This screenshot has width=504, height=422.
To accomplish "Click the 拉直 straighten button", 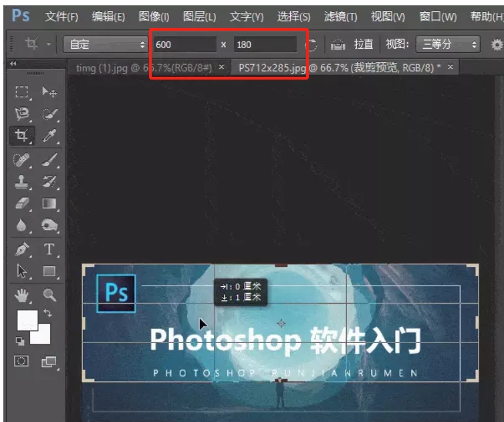I will [x=352, y=44].
